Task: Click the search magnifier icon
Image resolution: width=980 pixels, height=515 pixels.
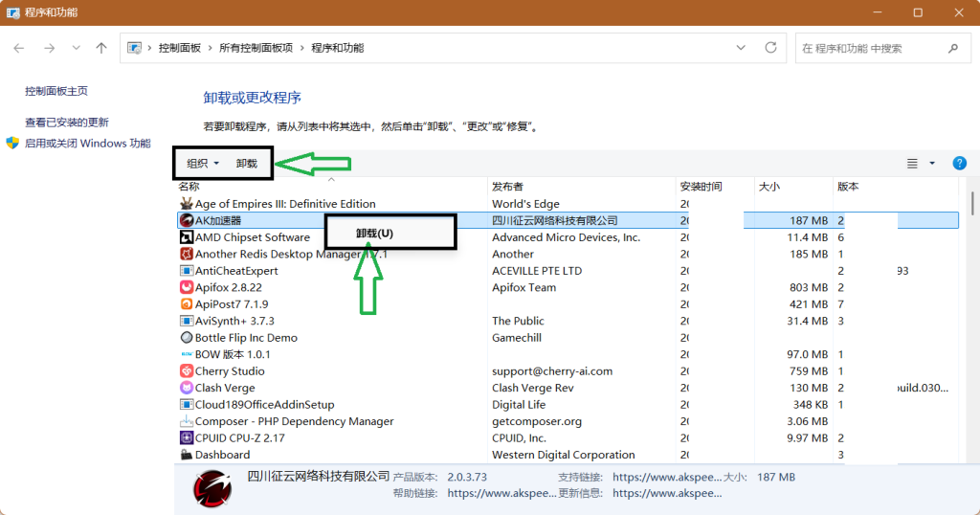Action: pos(953,48)
